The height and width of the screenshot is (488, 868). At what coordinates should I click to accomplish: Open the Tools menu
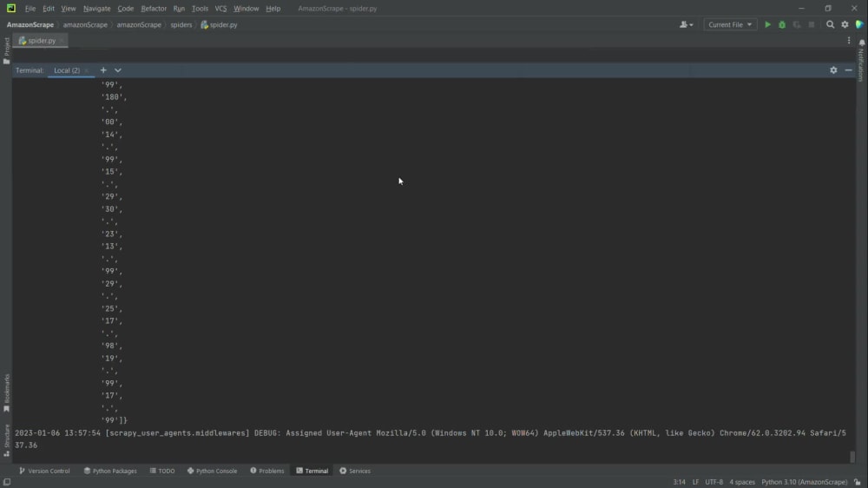coord(200,9)
